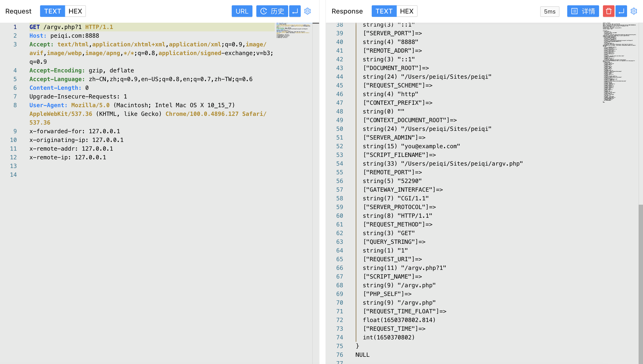The width and height of the screenshot is (643, 364).
Task: Click ["REQUEST_SCHEME"]=> entry
Action: point(398,85)
